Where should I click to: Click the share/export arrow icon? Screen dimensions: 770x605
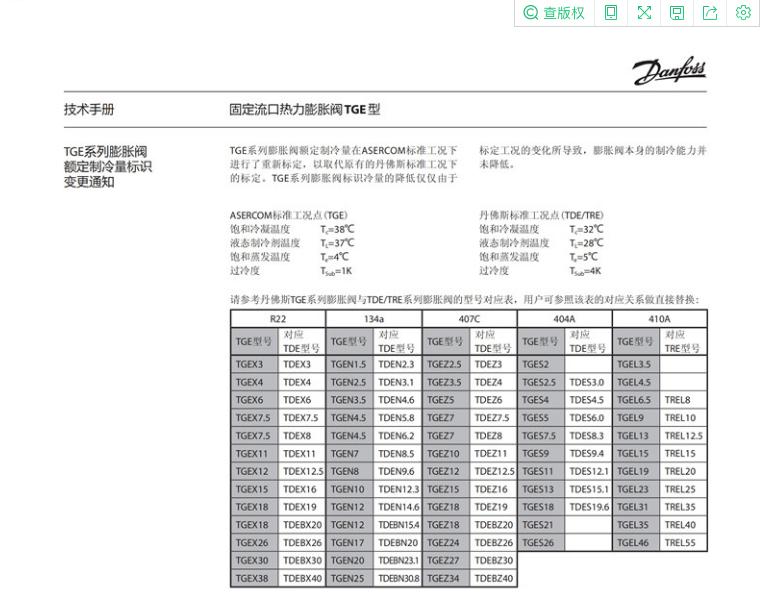click(710, 13)
